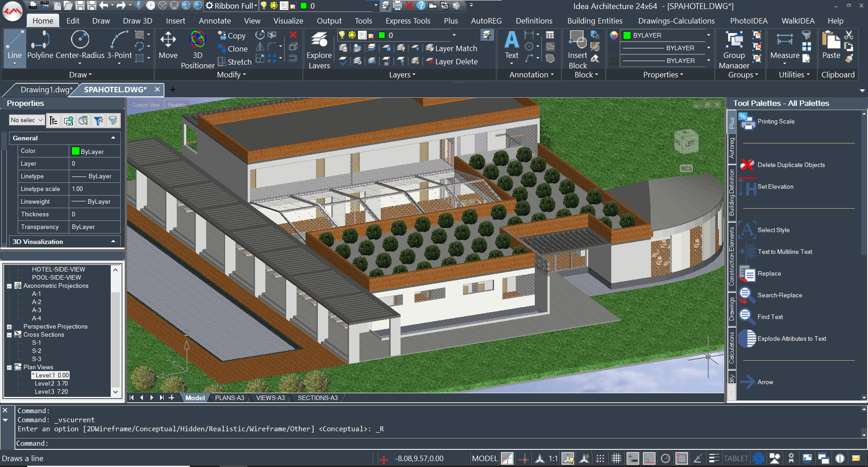Toggle the grid display in status bar
The width and height of the screenshot is (868, 467).
pos(617,458)
